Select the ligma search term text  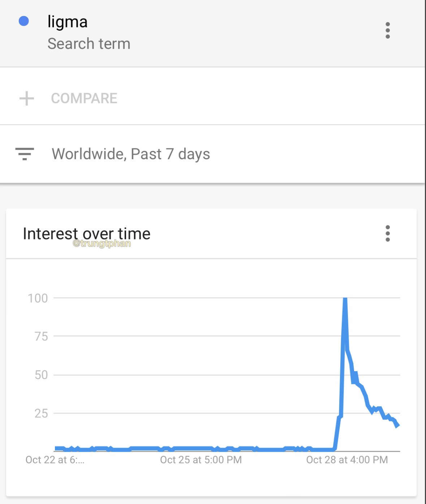tap(68, 22)
